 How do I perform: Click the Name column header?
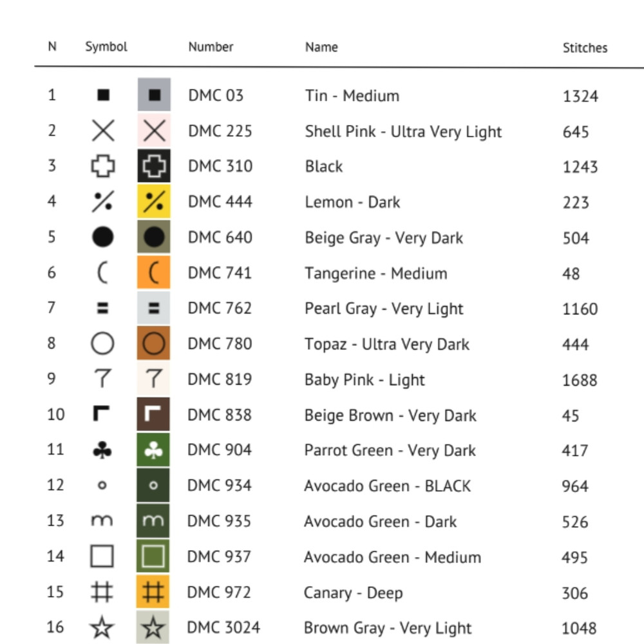321,47
